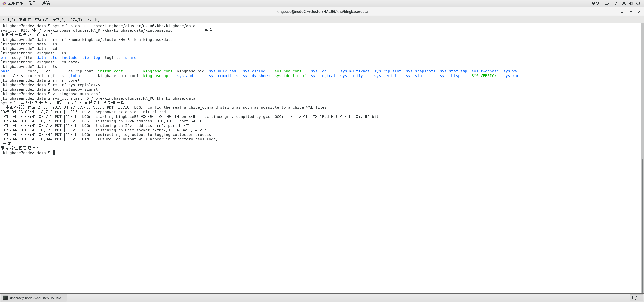The image size is (644, 302).
Task: Click the volume speaker icon
Action: [x=631, y=3]
